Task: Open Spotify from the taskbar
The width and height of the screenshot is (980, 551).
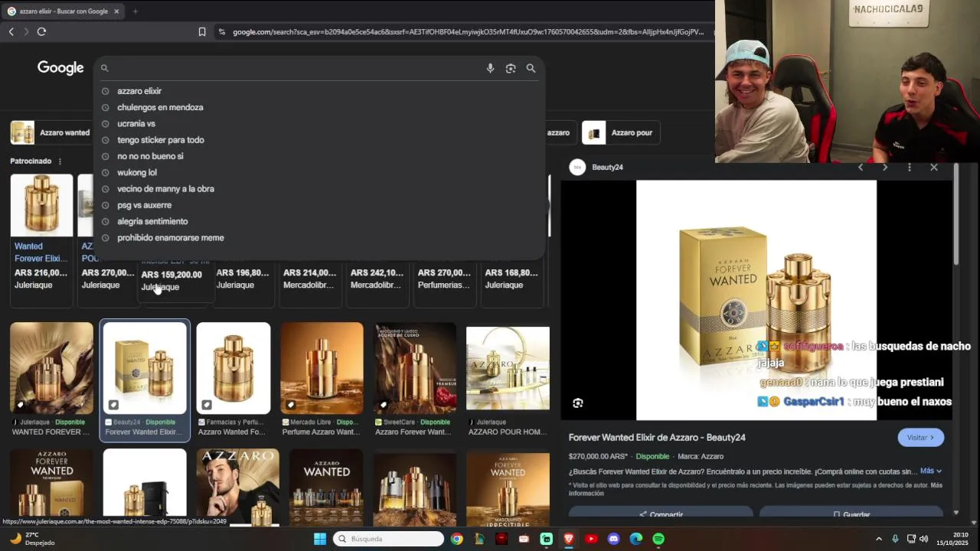Action: [x=658, y=539]
